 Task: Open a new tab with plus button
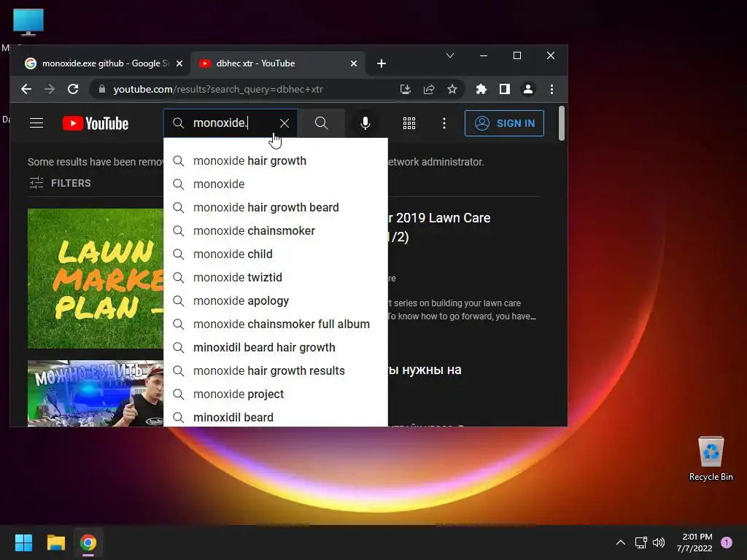point(381,63)
